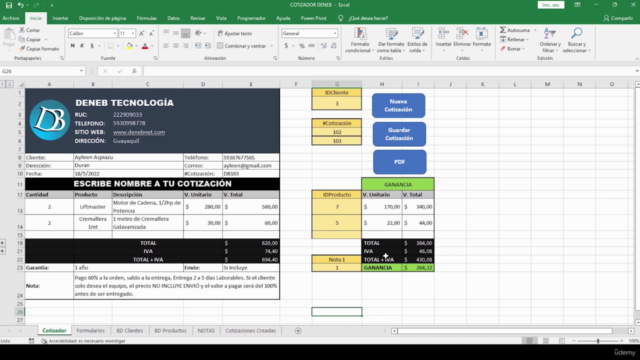Switch to Power Pivot tab
The width and height of the screenshot is (640, 360).
pyautogui.click(x=313, y=18)
